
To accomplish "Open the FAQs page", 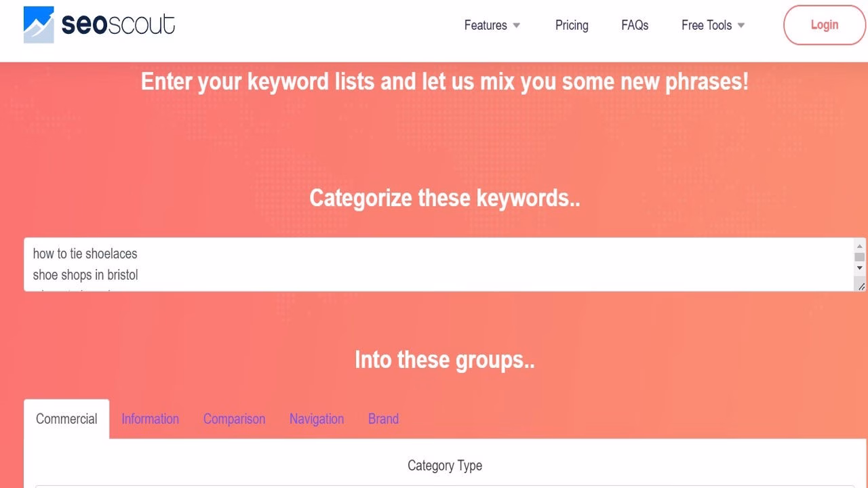I will click(634, 25).
